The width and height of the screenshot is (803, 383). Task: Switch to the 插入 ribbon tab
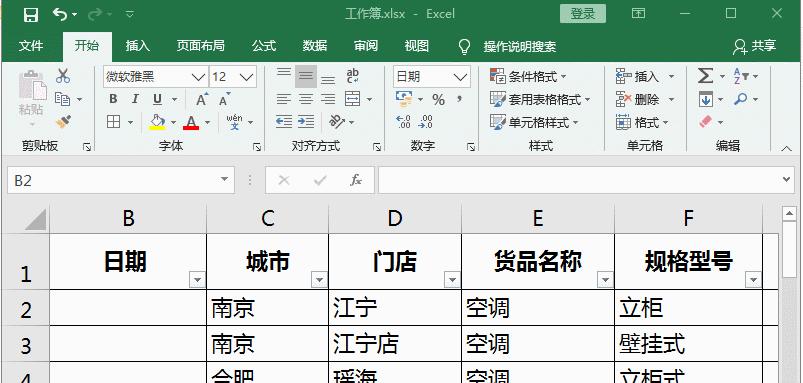tap(138, 46)
